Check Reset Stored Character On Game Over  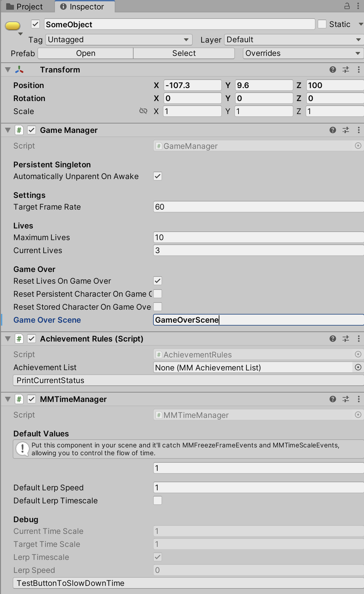click(158, 307)
